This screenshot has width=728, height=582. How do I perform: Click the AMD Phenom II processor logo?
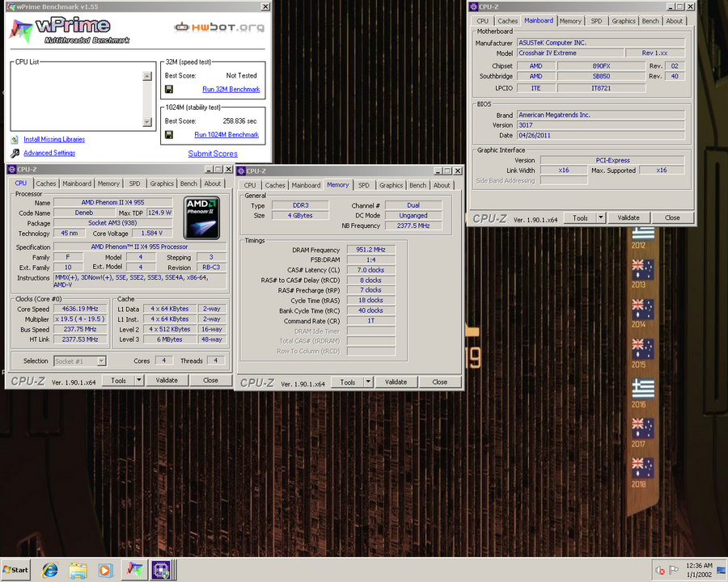pos(202,217)
